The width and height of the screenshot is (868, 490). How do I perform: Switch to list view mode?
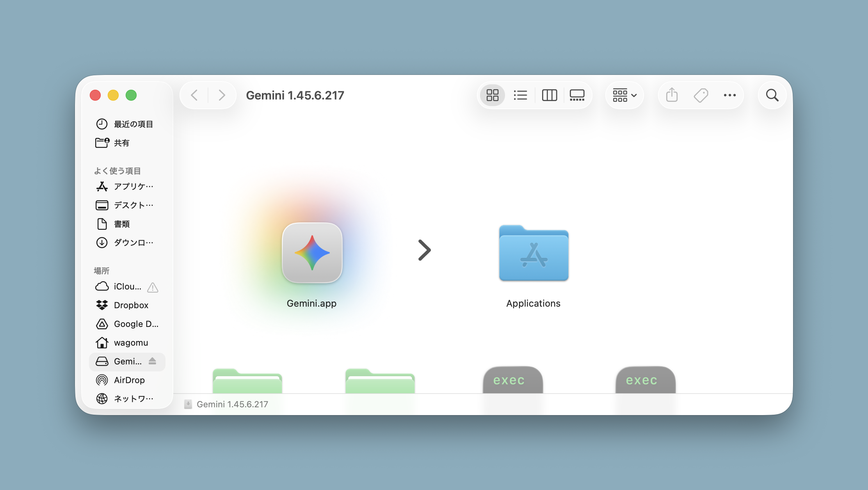coord(520,95)
